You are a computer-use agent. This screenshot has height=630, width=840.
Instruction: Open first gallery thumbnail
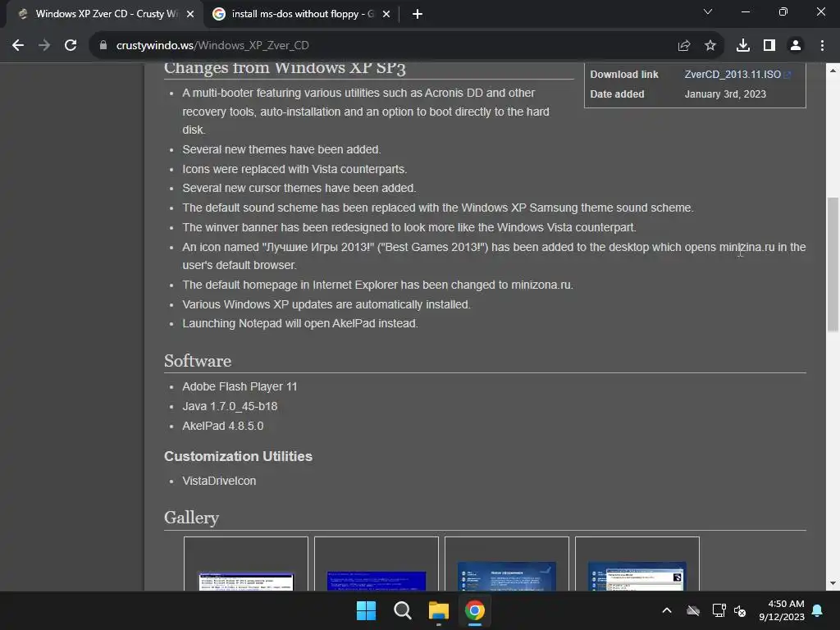point(246,564)
